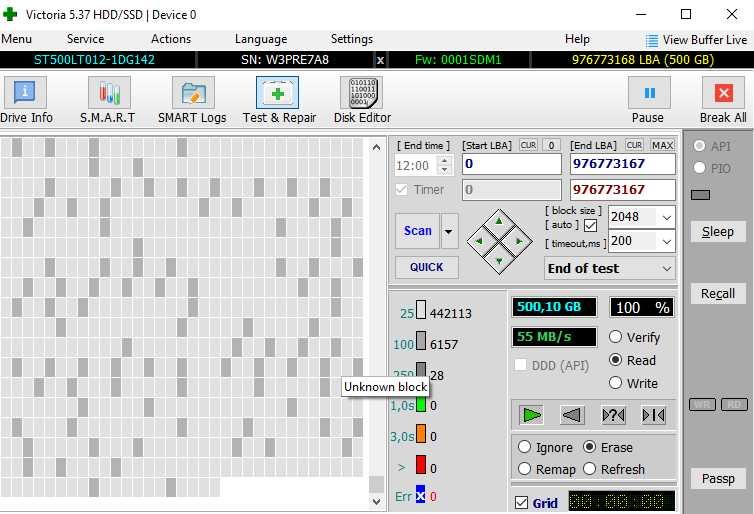
Task: Select Refresh error action
Action: tap(590, 468)
